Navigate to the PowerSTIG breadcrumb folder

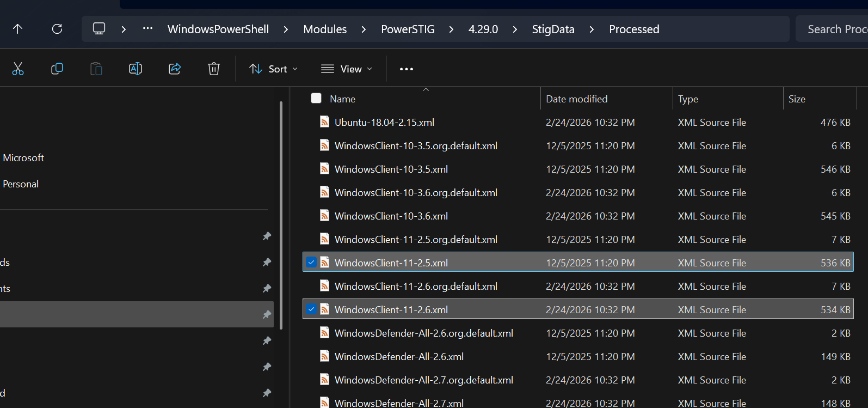tap(408, 29)
